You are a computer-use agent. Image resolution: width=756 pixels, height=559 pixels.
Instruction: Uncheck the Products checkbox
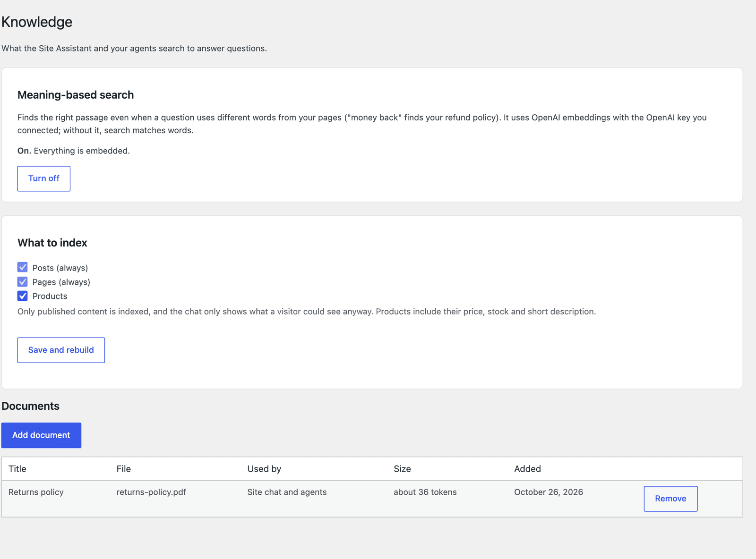[x=23, y=296]
